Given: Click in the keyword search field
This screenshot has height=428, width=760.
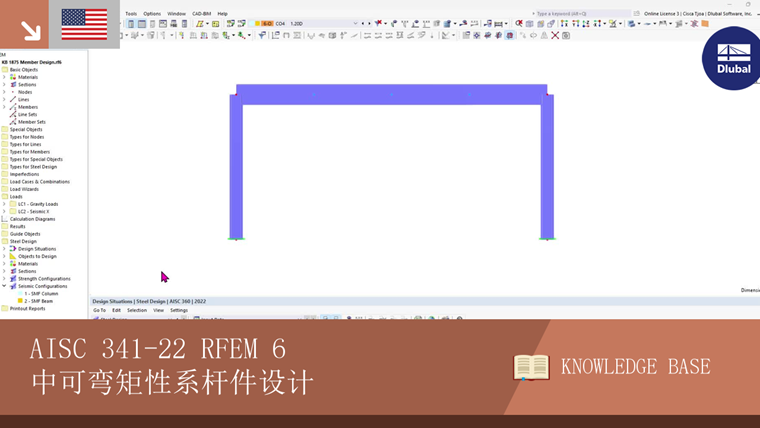Looking at the screenshot, I should [x=582, y=14].
